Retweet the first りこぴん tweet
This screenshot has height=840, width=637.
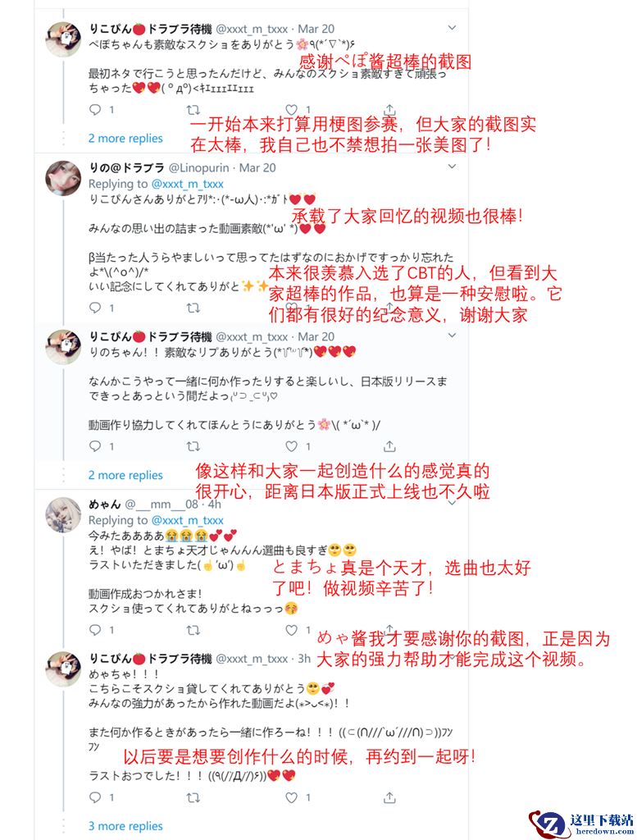coord(193,110)
